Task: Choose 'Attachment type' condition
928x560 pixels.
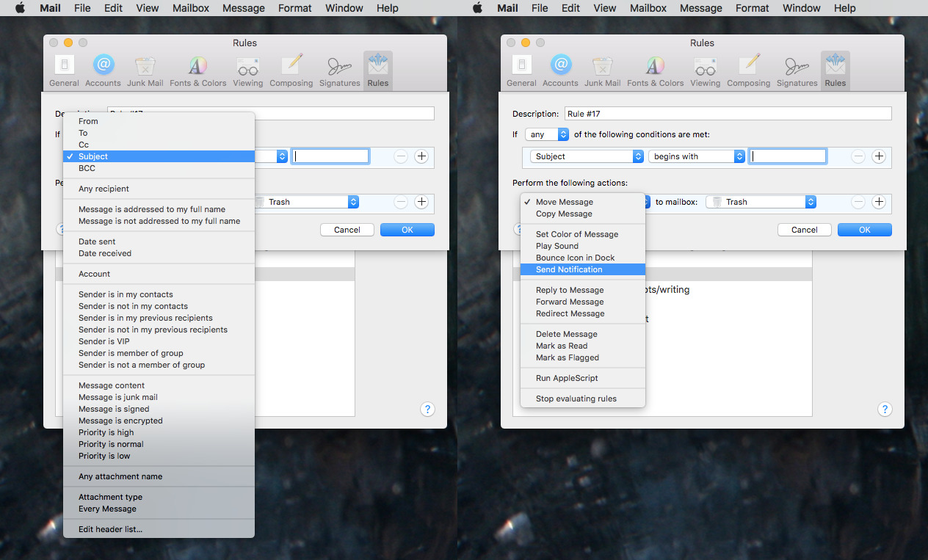Action: tap(159, 497)
